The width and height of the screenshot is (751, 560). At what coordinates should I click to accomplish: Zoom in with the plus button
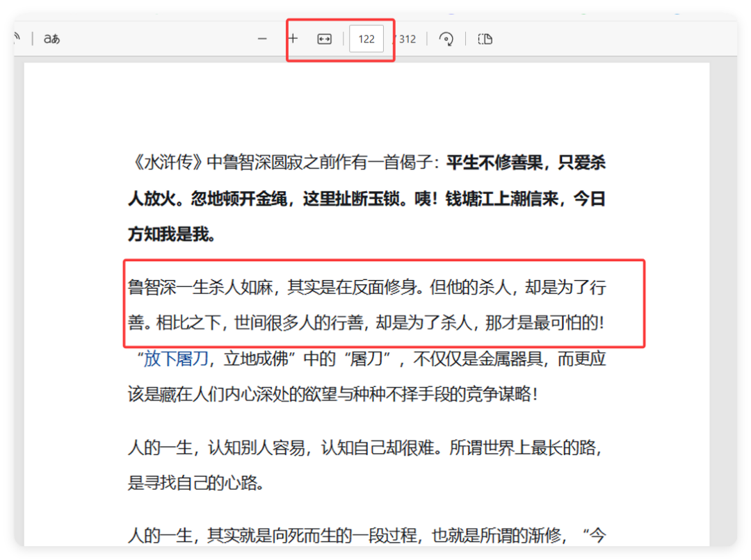coord(293,39)
